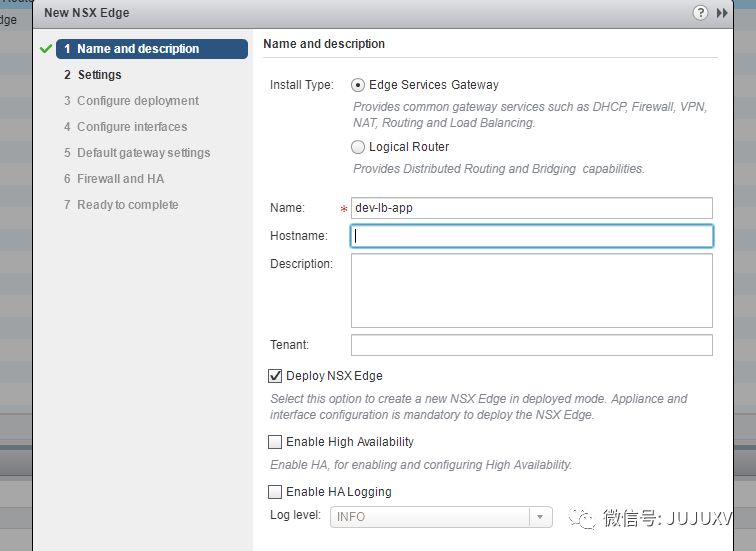This screenshot has height=551, width=756.
Task: Click the double-arrow expand icon in title bar
Action: pyautogui.click(x=722, y=13)
